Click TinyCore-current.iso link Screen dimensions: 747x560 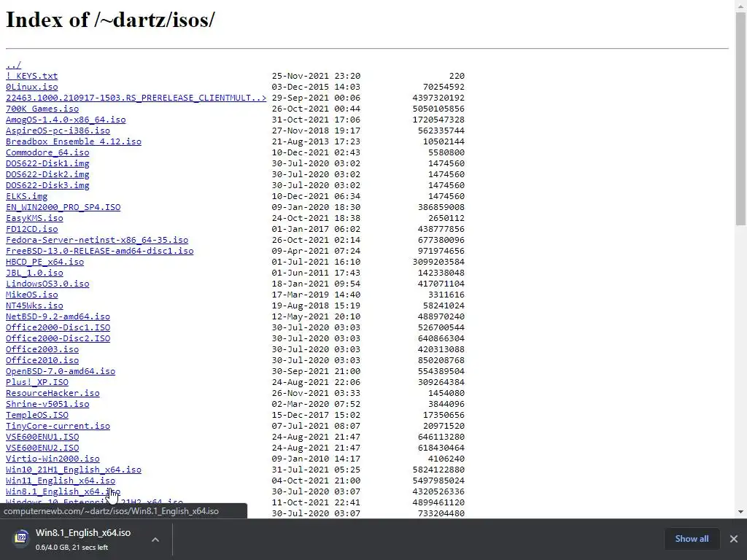pyautogui.click(x=58, y=426)
